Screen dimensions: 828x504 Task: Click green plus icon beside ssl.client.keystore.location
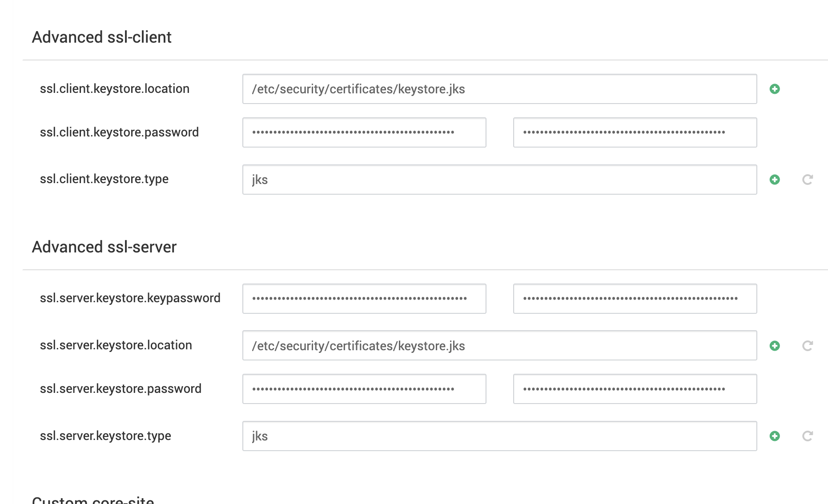775,89
